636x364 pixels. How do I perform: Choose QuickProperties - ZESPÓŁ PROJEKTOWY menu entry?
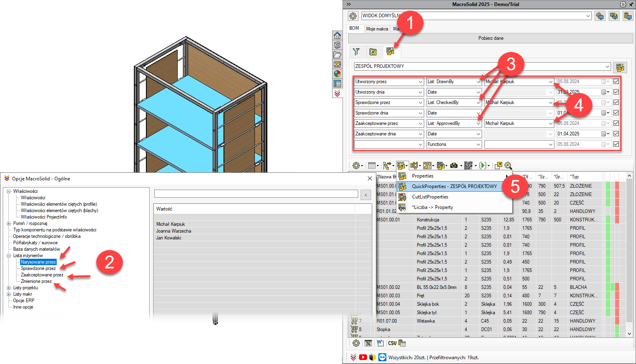pos(454,186)
